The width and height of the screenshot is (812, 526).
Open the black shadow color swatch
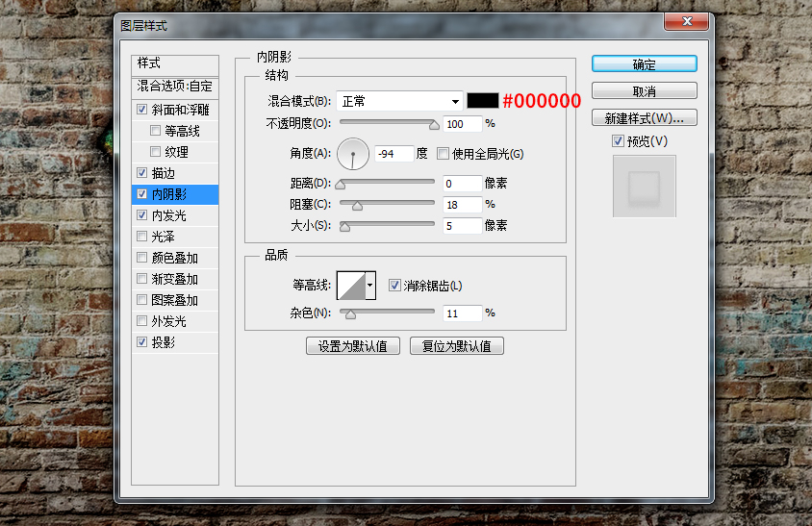[483, 100]
